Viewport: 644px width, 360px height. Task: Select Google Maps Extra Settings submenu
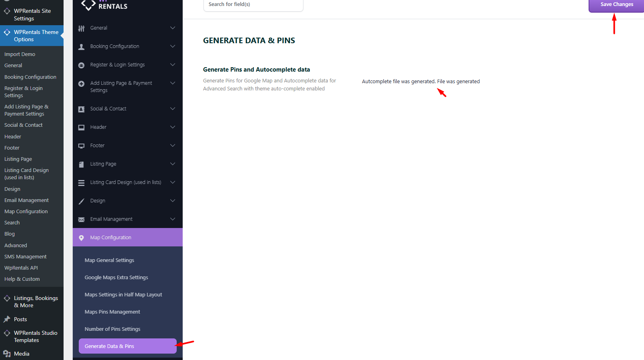(116, 278)
